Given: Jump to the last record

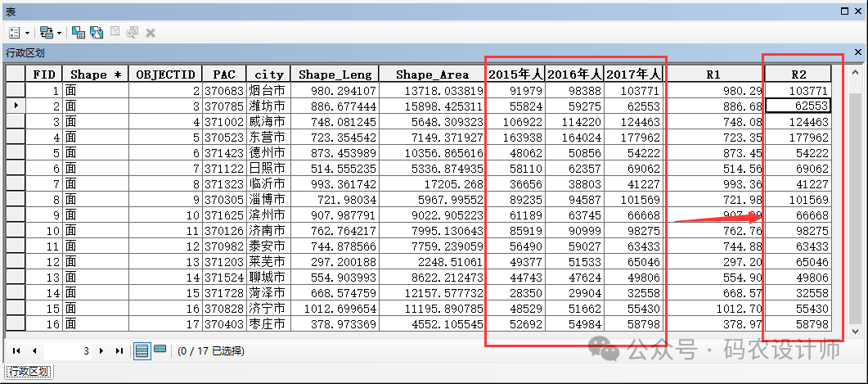Looking at the screenshot, I should [119, 350].
